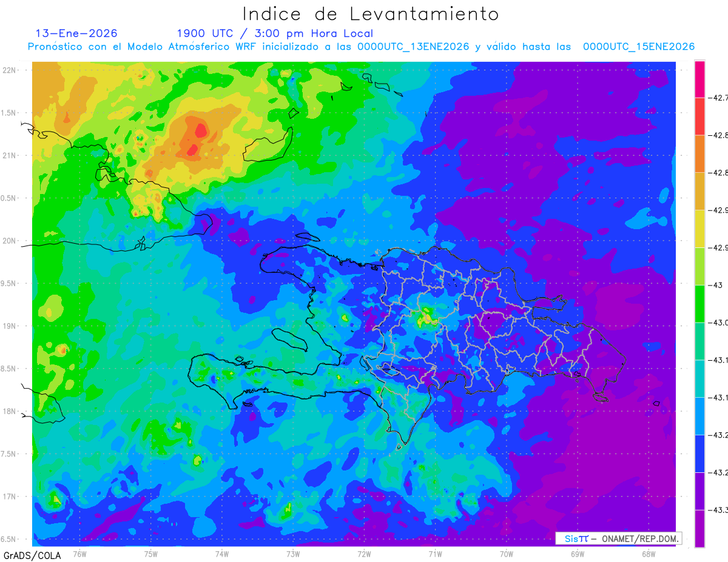Select the red swatch in the color bar
This screenshot has height=562, width=728.
[x=699, y=116]
